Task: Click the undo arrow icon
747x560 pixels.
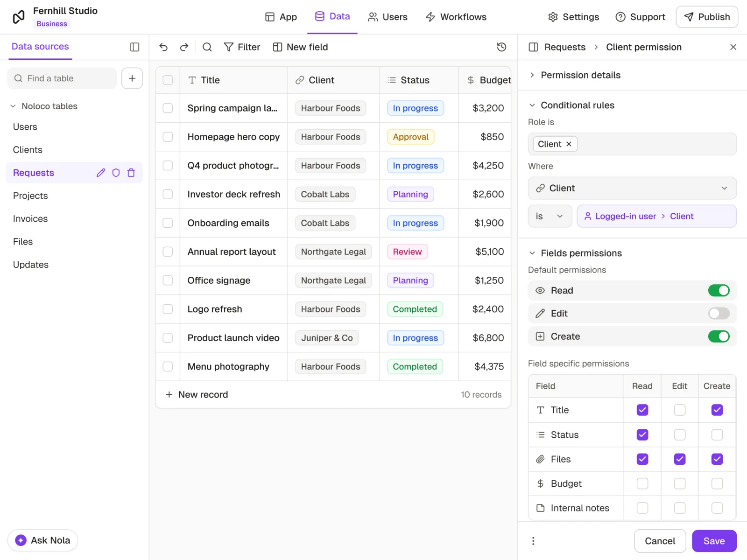Action: click(x=163, y=47)
